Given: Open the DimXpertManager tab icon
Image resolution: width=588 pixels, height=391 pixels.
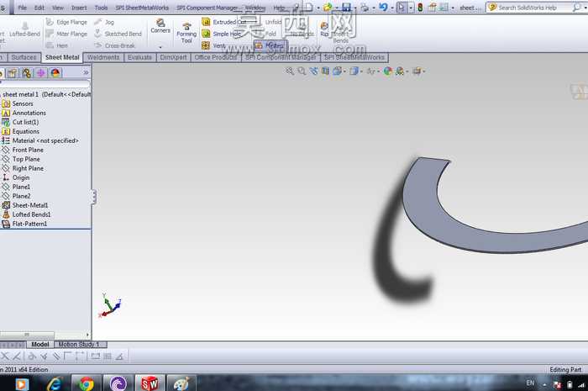Looking at the screenshot, I should click(41, 73).
